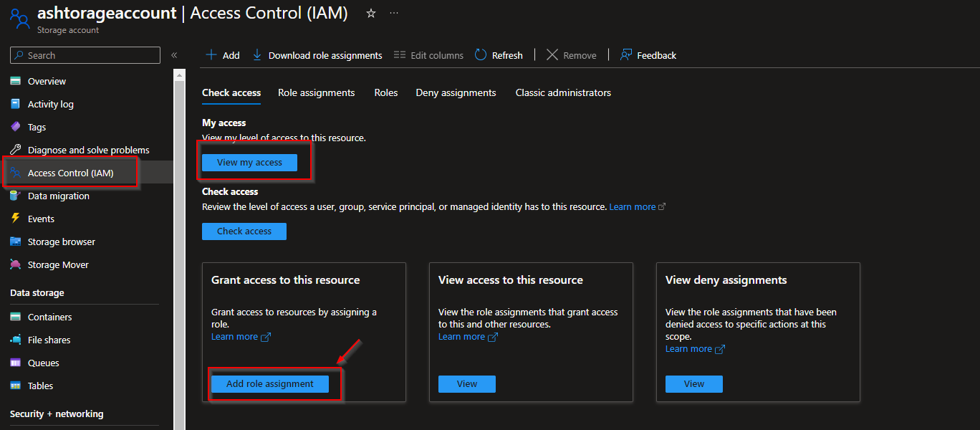The width and height of the screenshot is (980, 430).
Task: Favorite this page with the star icon
Action: (x=370, y=13)
